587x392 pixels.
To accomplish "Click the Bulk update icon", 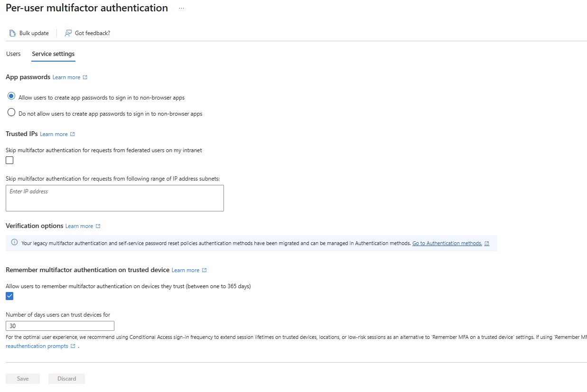I will pos(13,33).
